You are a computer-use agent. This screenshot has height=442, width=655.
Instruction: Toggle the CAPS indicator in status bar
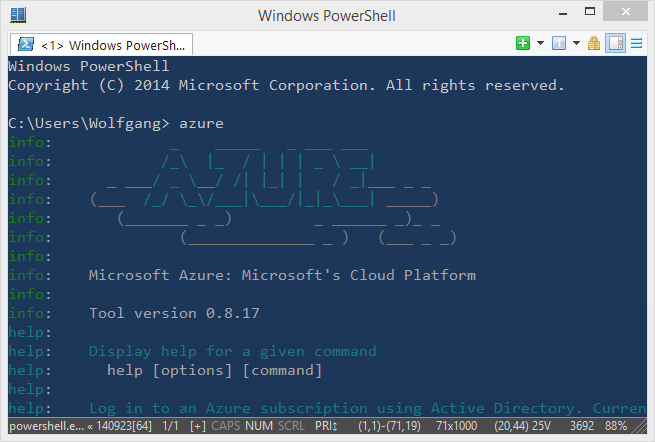coord(226,426)
